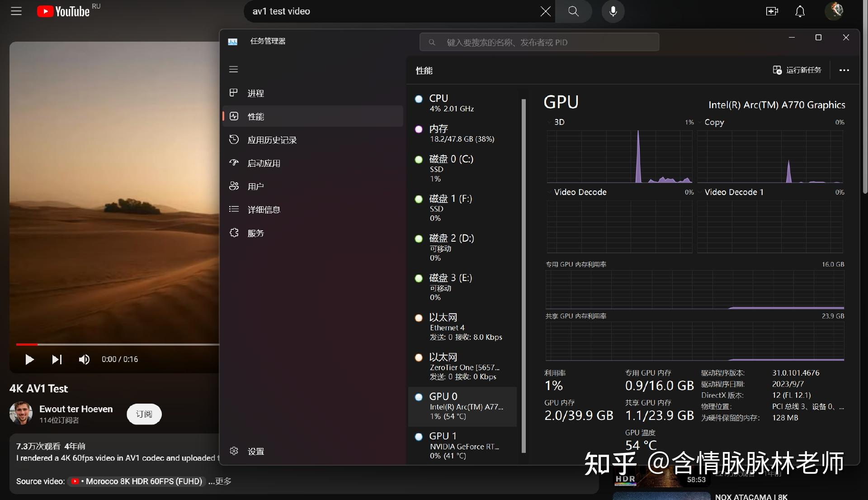Click YouTube create video icon
The width and height of the screenshot is (868, 500).
772,11
